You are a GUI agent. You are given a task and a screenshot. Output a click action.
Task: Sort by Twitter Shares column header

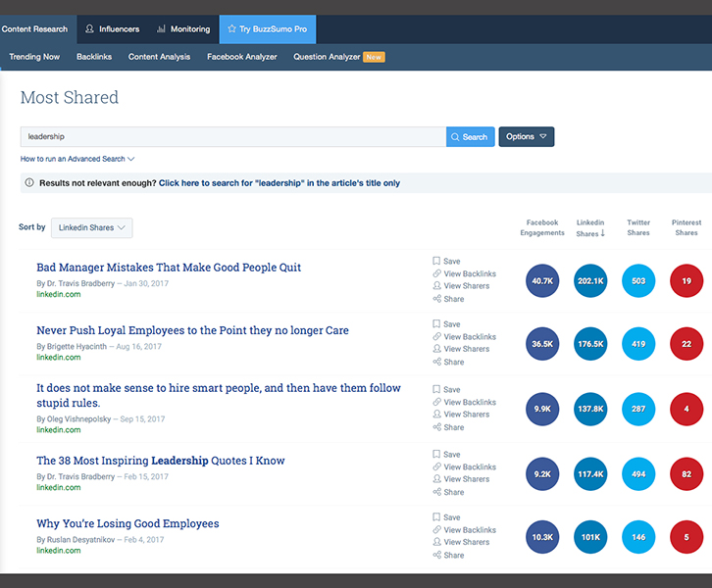click(638, 227)
